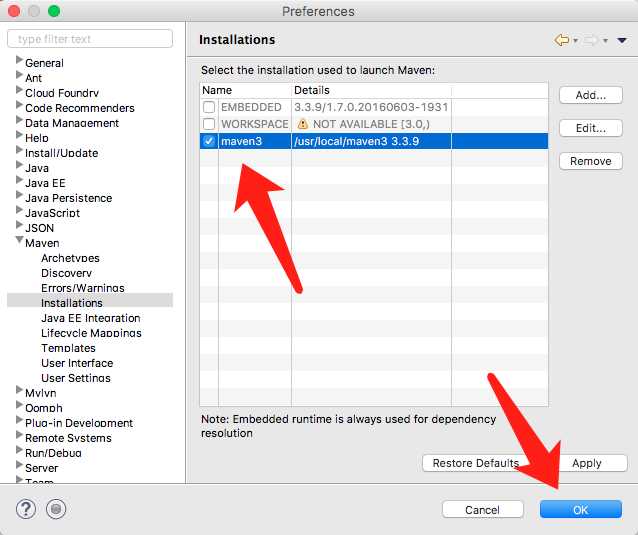The width and height of the screenshot is (638, 535).
Task: Check the EMBEDDED installation checkbox
Action: tap(209, 107)
